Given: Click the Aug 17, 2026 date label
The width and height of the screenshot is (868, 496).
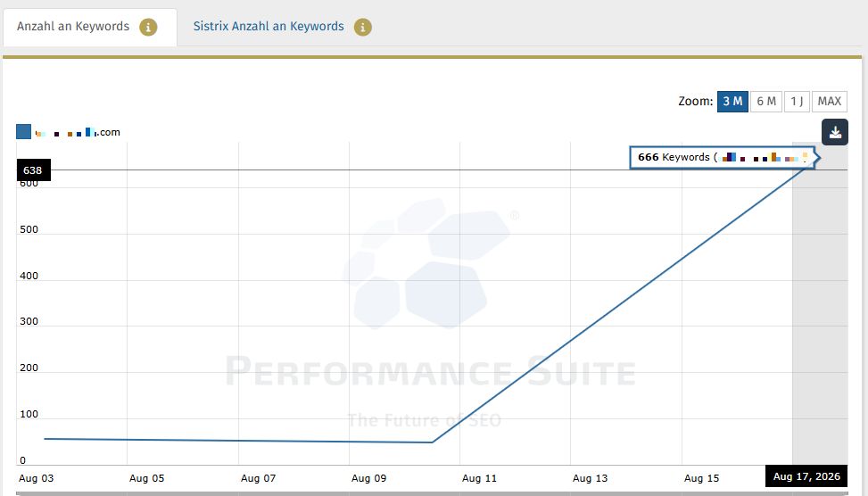Looking at the screenshot, I should (x=806, y=476).
